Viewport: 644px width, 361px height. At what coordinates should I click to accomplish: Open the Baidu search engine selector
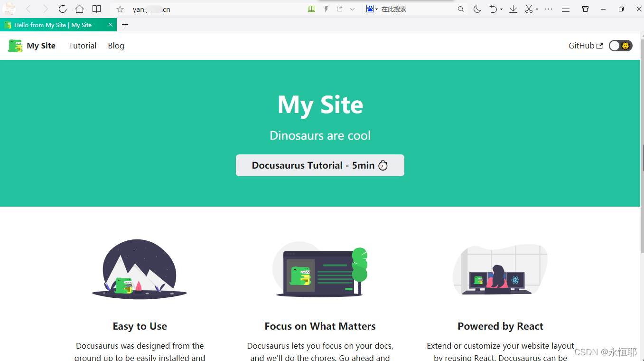coord(372,9)
